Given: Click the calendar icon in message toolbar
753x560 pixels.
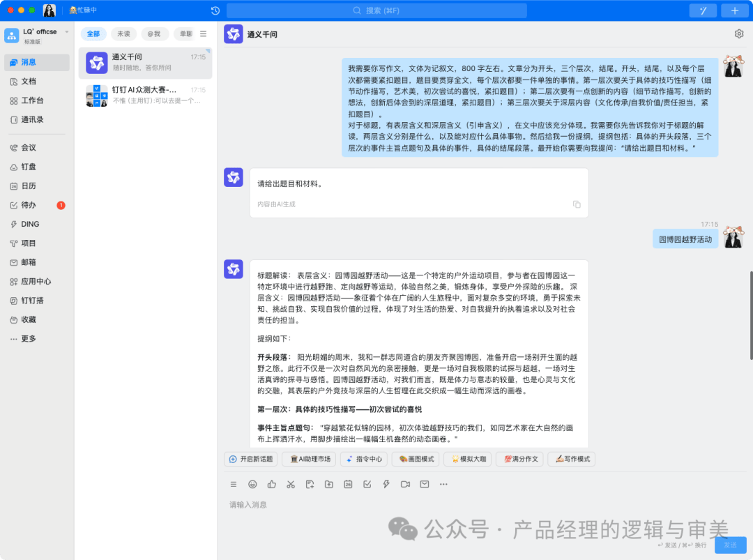Looking at the screenshot, I should tap(348, 484).
